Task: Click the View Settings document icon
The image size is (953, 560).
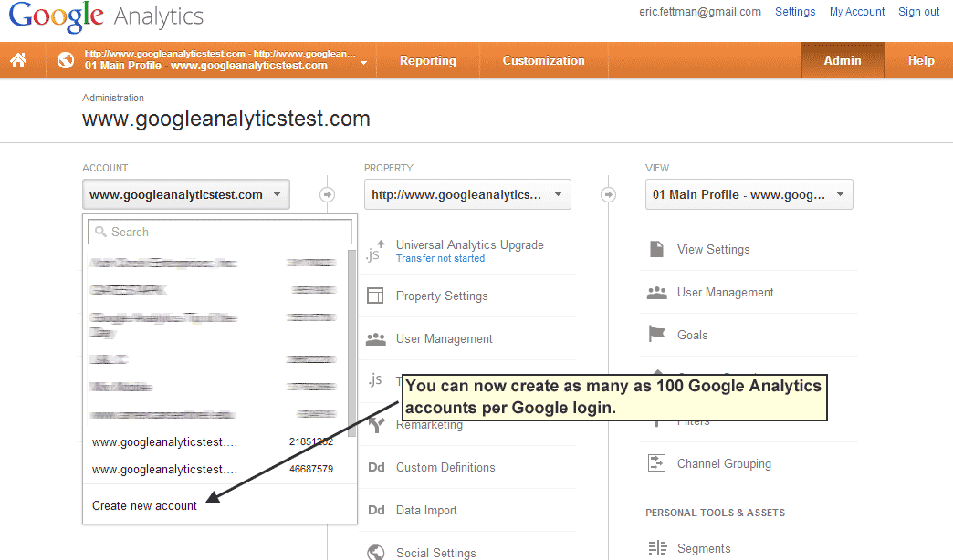Action: 656,249
